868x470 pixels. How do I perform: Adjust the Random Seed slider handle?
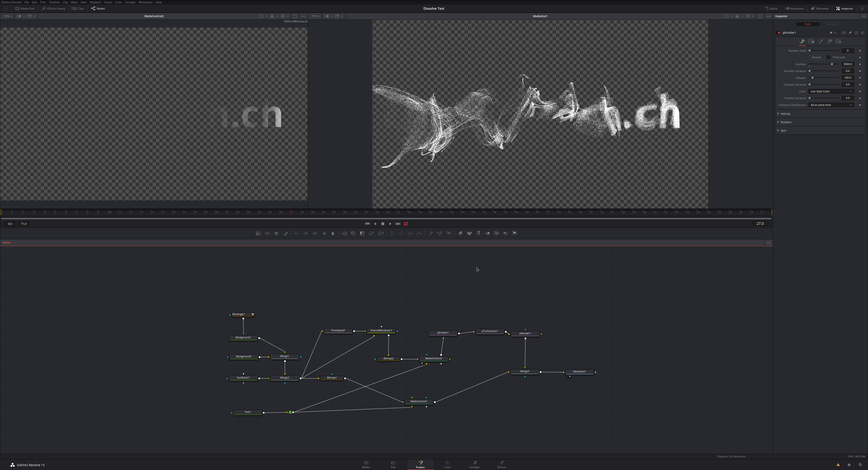[x=809, y=51]
